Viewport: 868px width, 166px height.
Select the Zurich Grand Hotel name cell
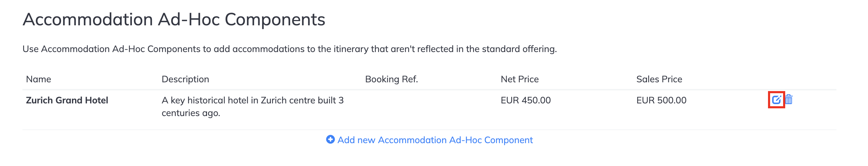click(x=67, y=100)
